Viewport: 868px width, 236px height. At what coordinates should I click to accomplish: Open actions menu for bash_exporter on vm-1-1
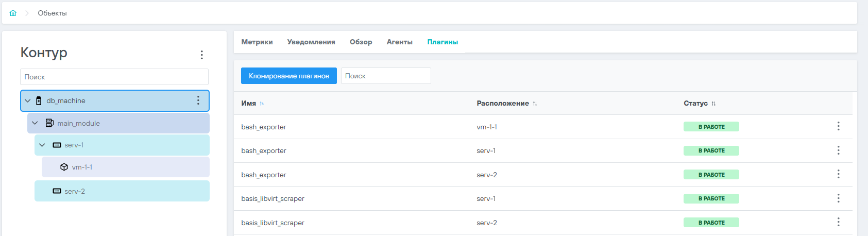coord(838,126)
